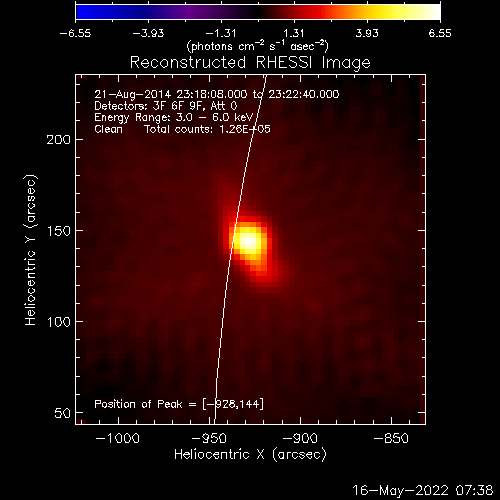Screen dimensions: 500x500
Task: Click the black center of color bar
Action: (258, 12)
